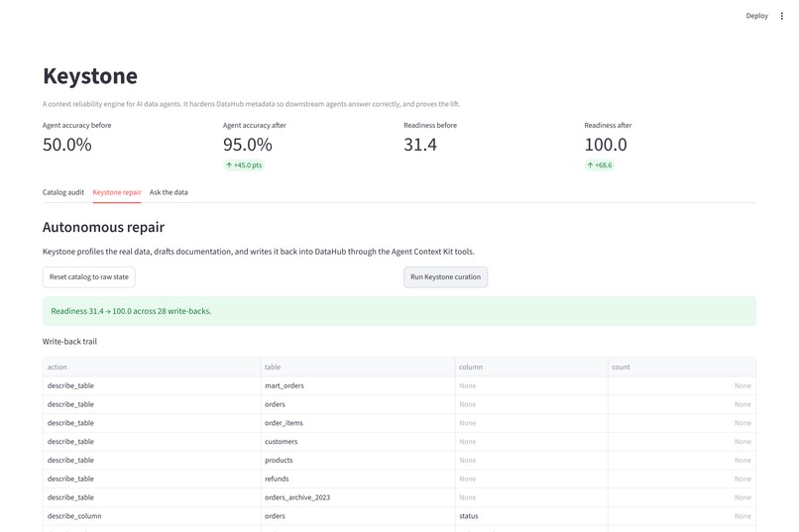Click the describe_column action cell
This screenshot has height=532, width=799.
click(x=152, y=516)
